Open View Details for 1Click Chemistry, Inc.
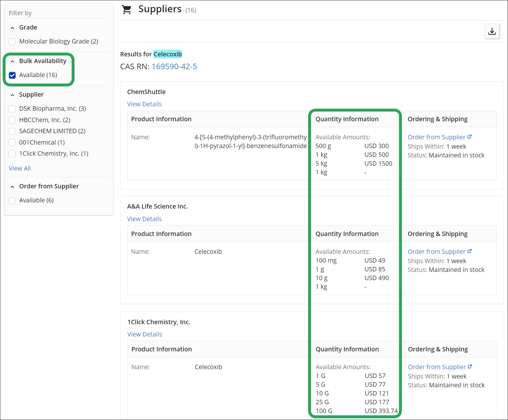 click(x=145, y=334)
